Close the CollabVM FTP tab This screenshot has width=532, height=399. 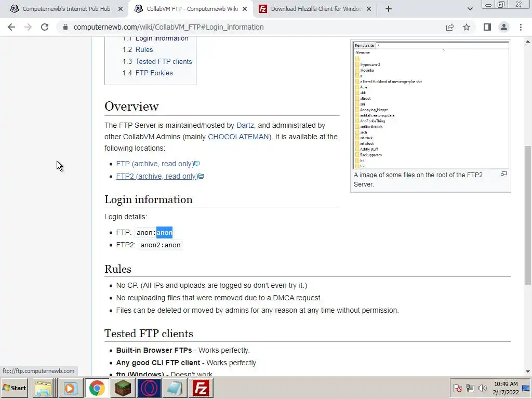[245, 9]
